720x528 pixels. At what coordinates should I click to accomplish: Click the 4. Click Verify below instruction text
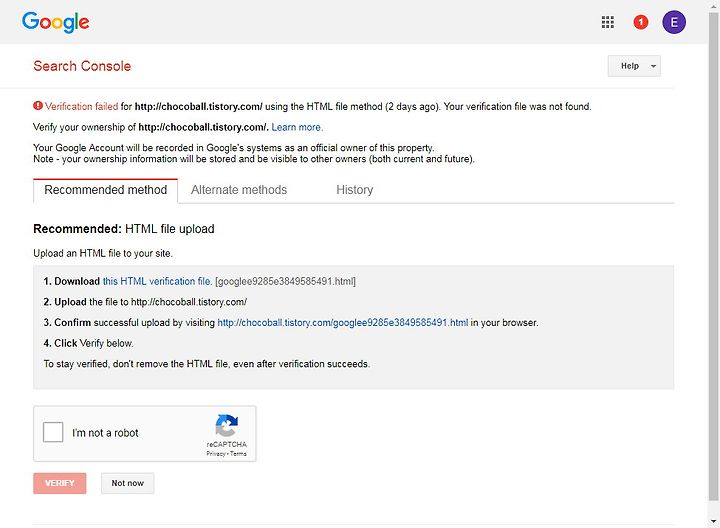point(89,343)
